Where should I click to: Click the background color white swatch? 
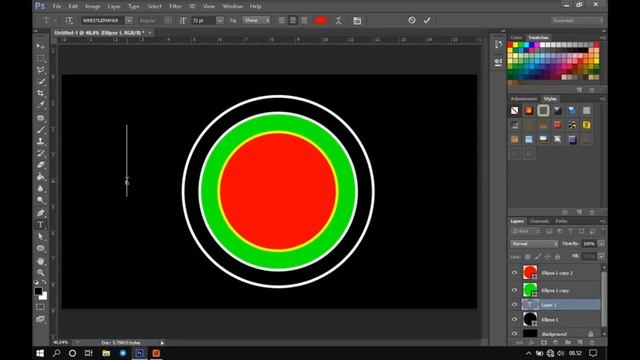coord(44,297)
